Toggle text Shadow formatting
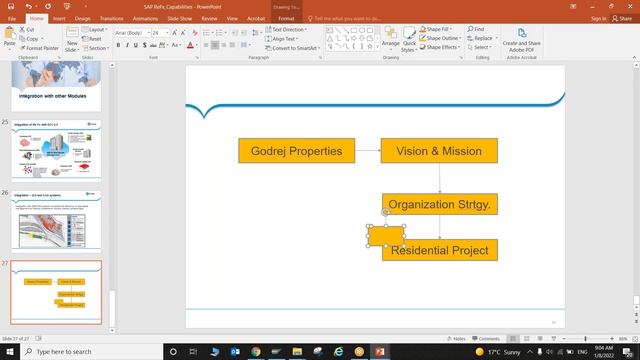Image resolution: width=640 pixels, height=360 pixels. (x=144, y=45)
